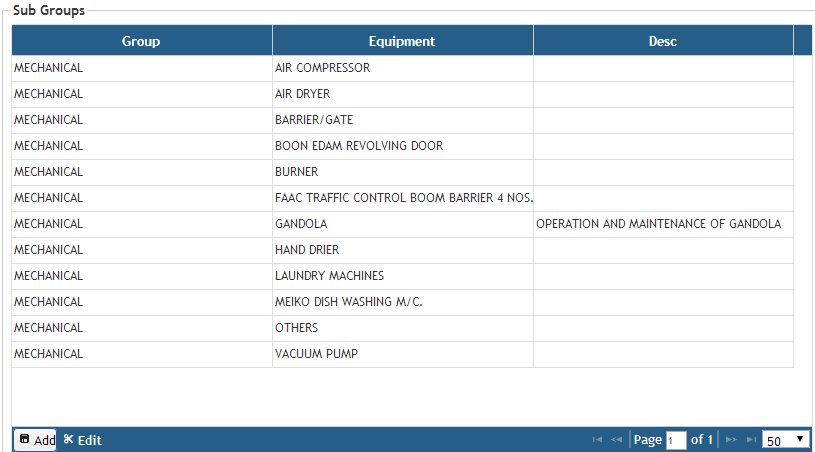Click the GANDOLA description cell
The image size is (815, 452).
click(x=658, y=224)
